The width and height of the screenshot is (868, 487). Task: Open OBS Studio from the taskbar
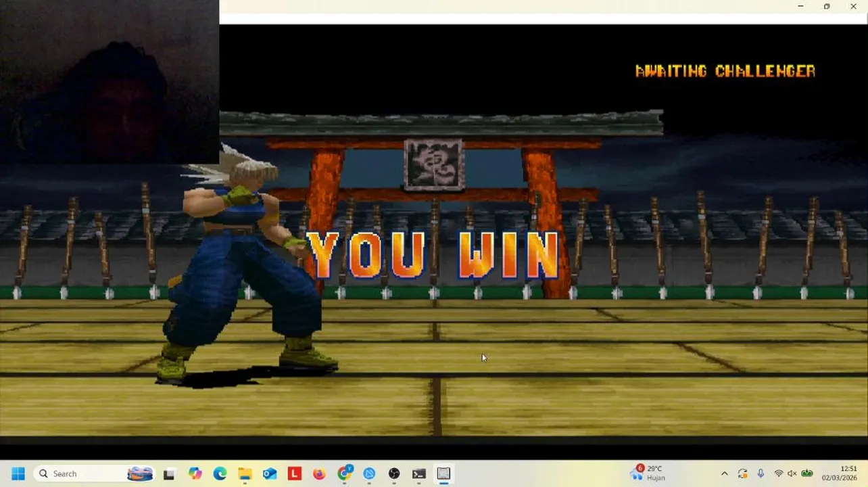394,474
